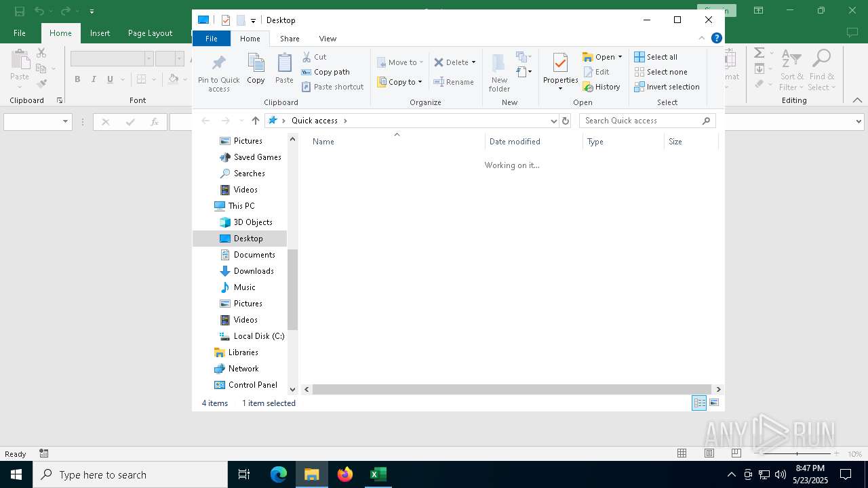Toggle Bold in Excel Font group
Viewport: 868px width, 488px height.
point(77,79)
